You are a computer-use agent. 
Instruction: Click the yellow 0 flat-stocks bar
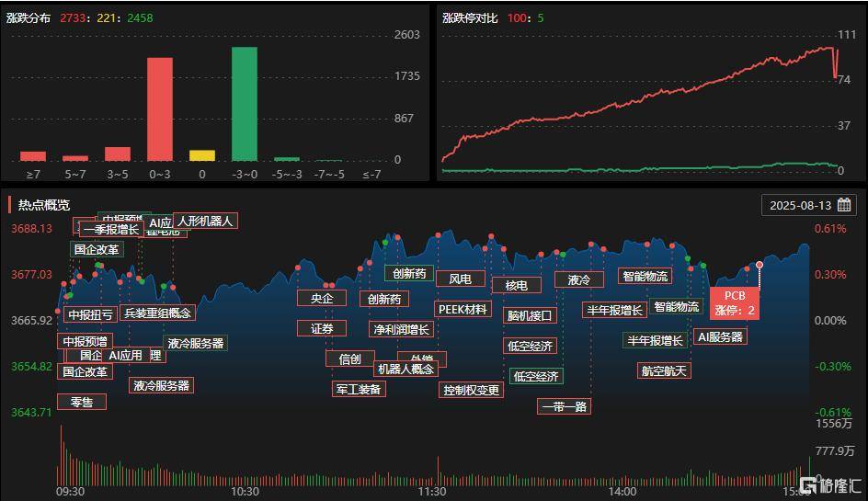pyautogui.click(x=202, y=155)
